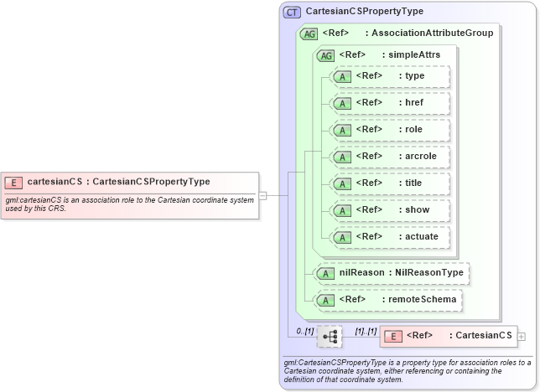Screen dimensions: 540x392
Task: Select the A icon of actuate attribute
Action: click(x=342, y=238)
